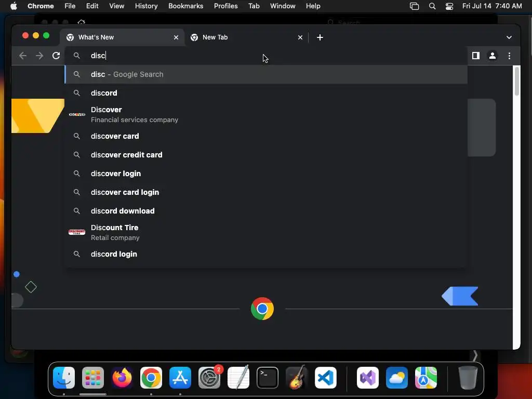Open Spotlight search in the menu bar
Image resolution: width=532 pixels, height=399 pixels.
click(432, 6)
